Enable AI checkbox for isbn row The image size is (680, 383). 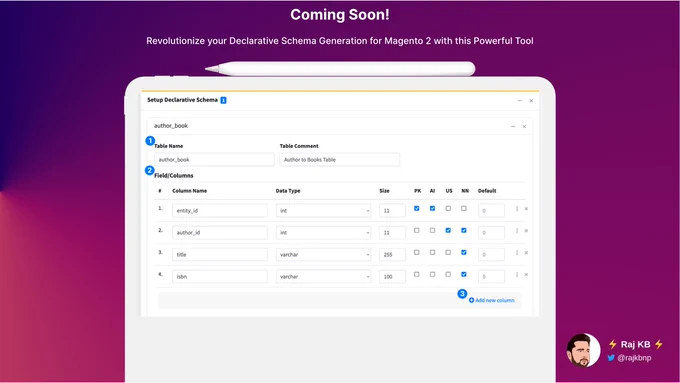(x=432, y=274)
